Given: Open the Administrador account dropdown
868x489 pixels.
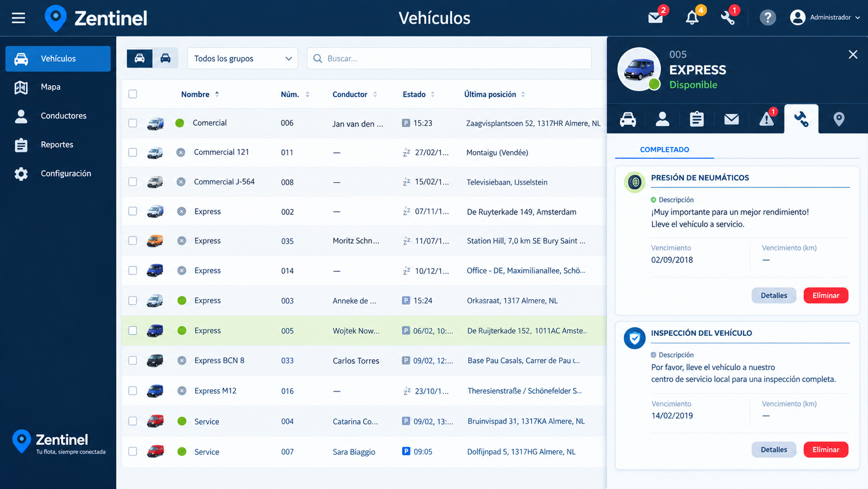Looking at the screenshot, I should point(825,18).
